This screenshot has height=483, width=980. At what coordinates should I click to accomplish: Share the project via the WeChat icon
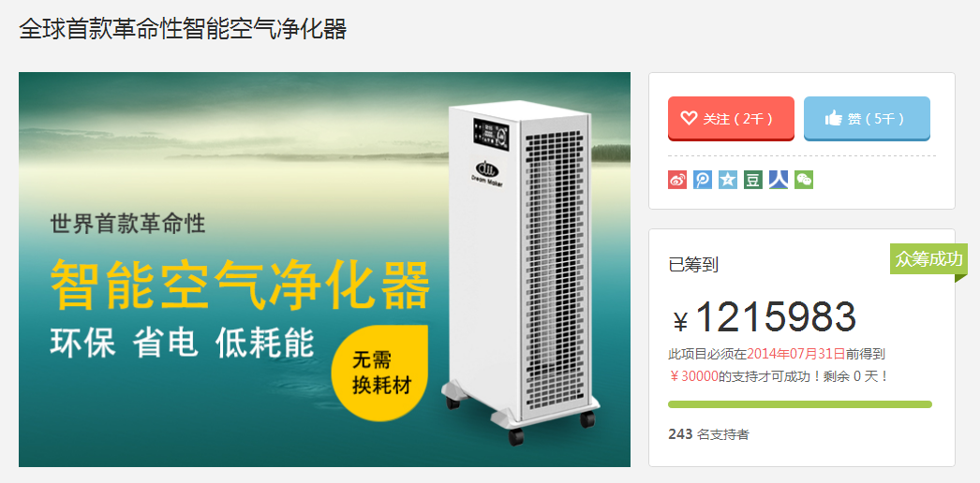(804, 181)
